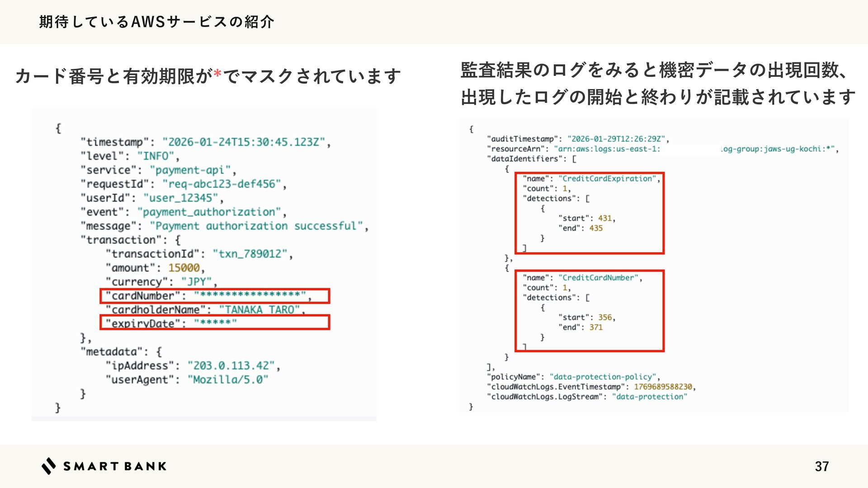Click the auditTimestamp value in right JSON

click(x=616, y=139)
